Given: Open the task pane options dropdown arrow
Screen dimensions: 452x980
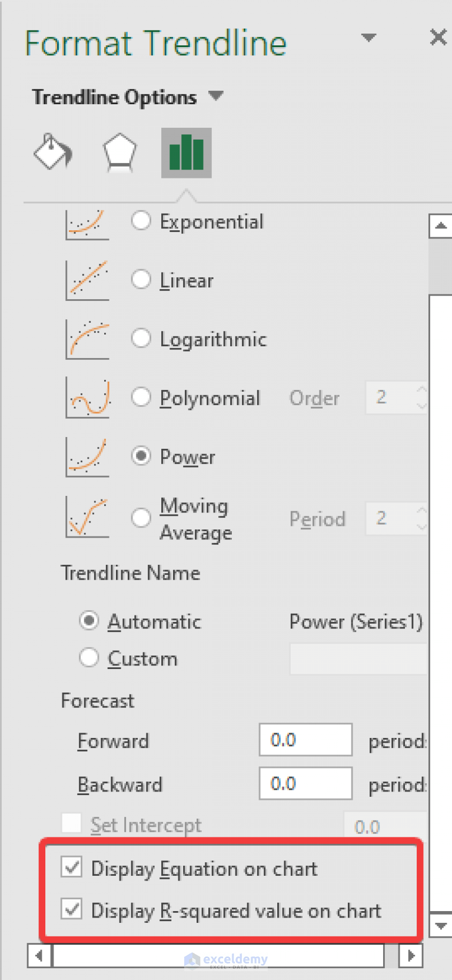Looking at the screenshot, I should (368, 38).
